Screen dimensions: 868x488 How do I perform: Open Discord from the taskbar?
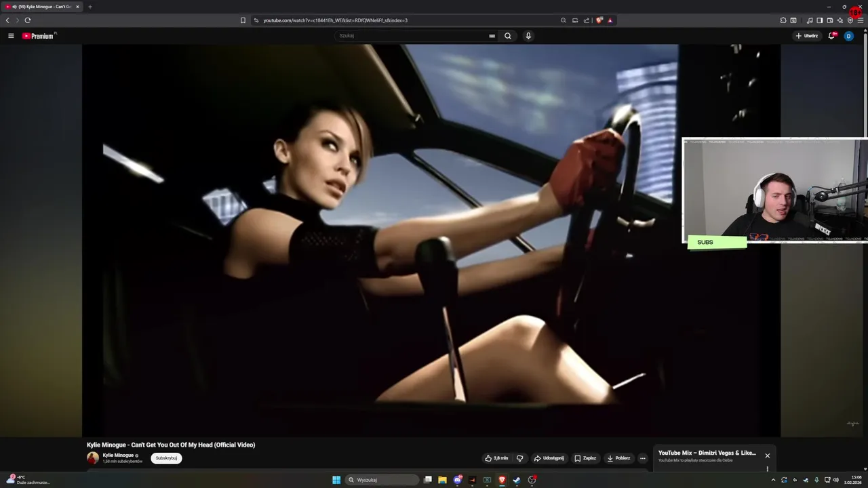point(458,480)
